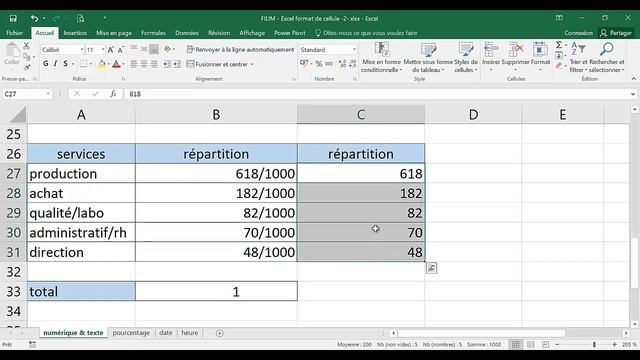This screenshot has width=640, height=360.
Task: Click the add decimal place icon
Action: tap(342, 64)
